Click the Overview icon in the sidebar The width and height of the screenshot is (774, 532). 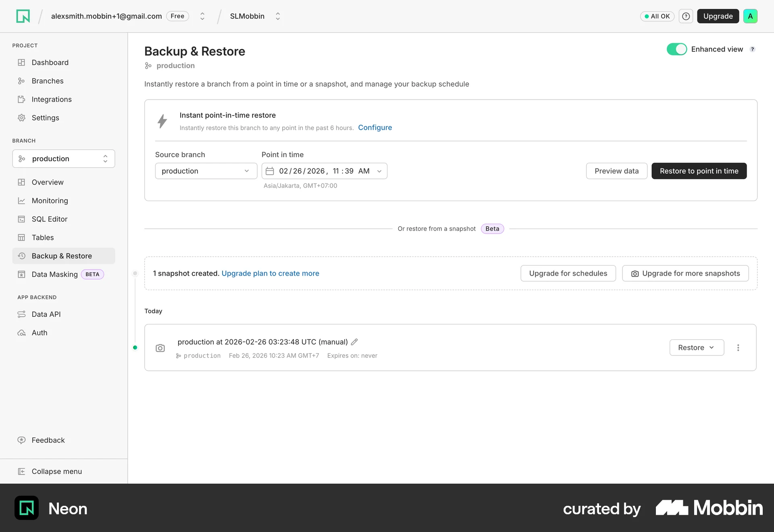coord(21,182)
